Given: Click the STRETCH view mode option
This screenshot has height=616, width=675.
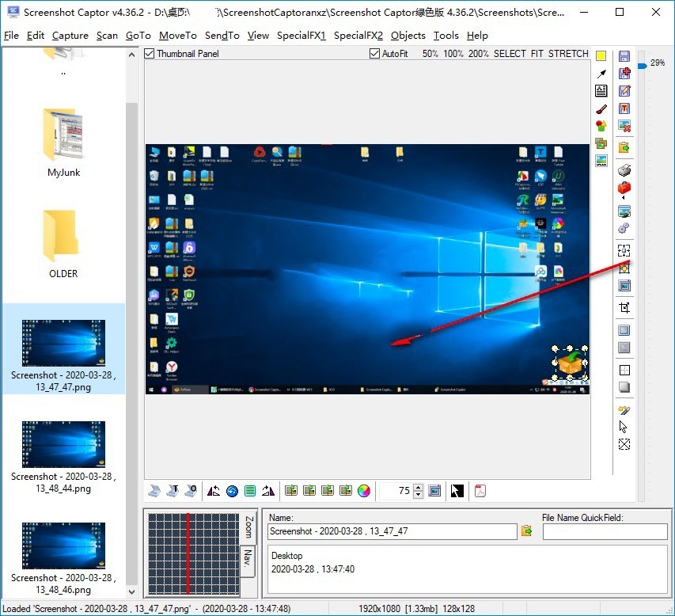Looking at the screenshot, I should [567, 54].
